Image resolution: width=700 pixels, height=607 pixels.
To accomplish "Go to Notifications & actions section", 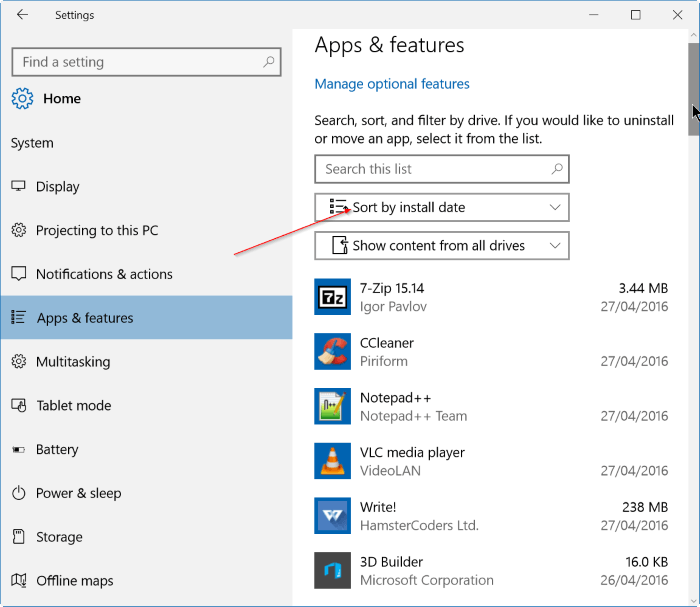I will 104,274.
